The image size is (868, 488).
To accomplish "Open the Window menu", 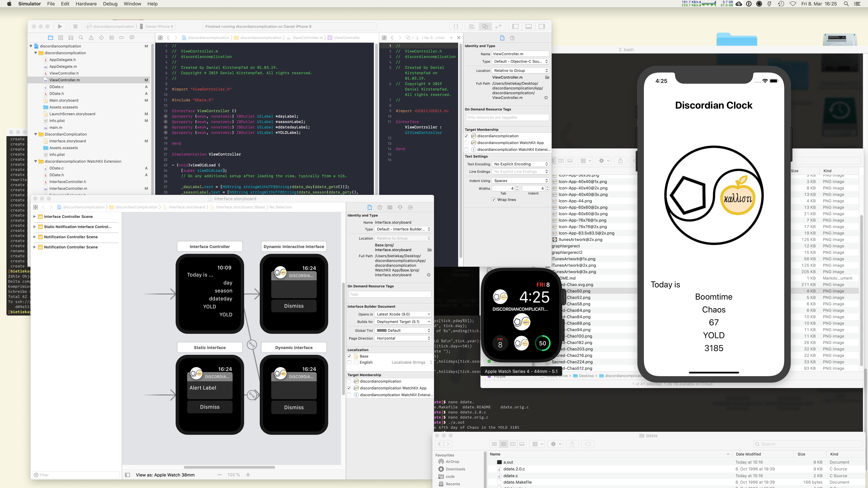I will coord(132,4).
